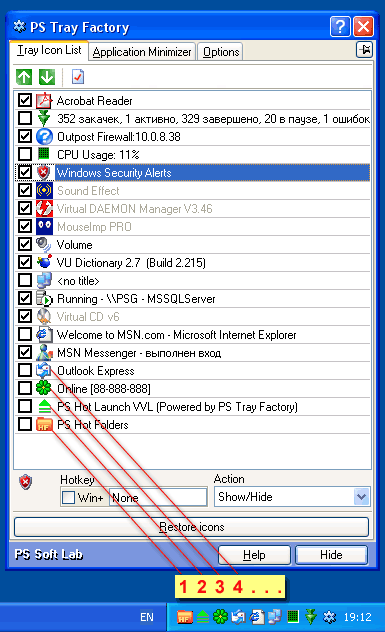Screen dimensions: 385x632
Task: Click the 19:12 clock in the taskbar
Action: 357,617
